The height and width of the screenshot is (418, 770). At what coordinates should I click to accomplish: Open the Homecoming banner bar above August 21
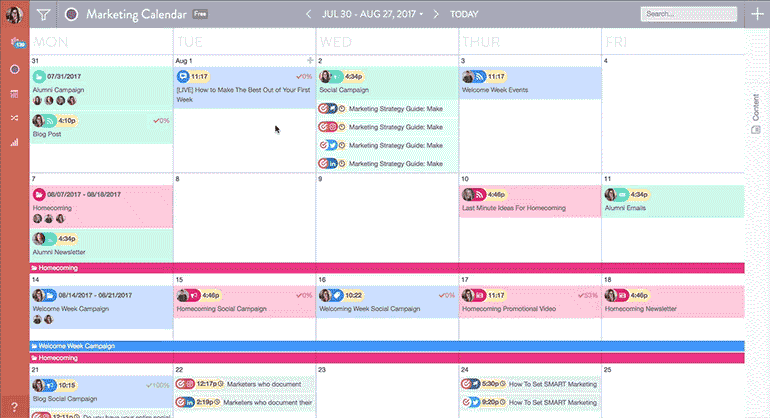[x=387, y=358]
